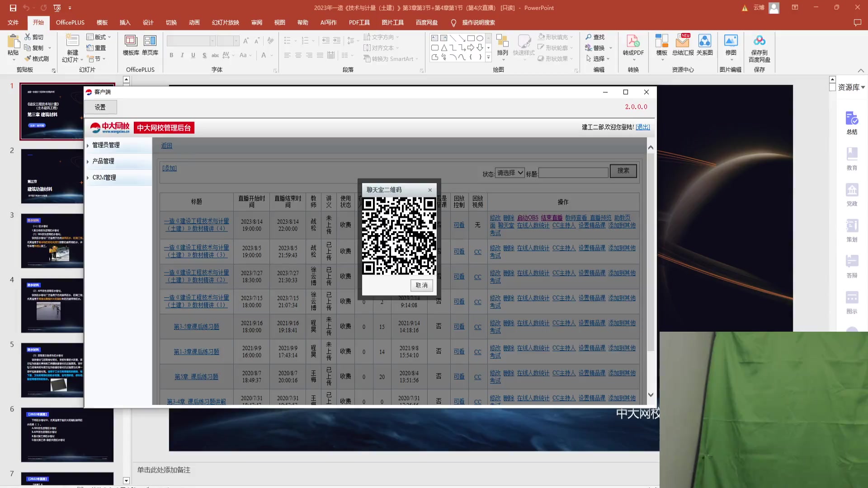The height and width of the screenshot is (488, 868).
Task: Switch to the Animations (动画) tab
Action: point(194,23)
